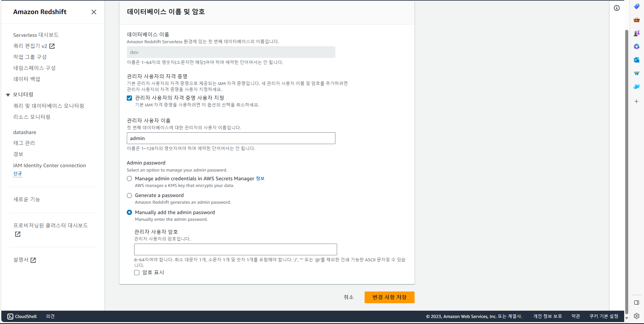Click the CloudShell terminal icon
644x324 pixels.
click(x=10, y=316)
